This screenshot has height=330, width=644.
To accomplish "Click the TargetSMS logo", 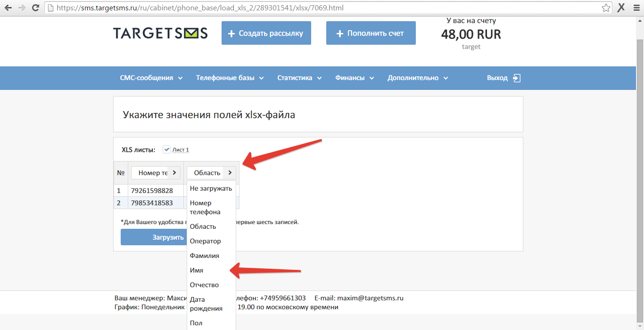I will pos(160,33).
